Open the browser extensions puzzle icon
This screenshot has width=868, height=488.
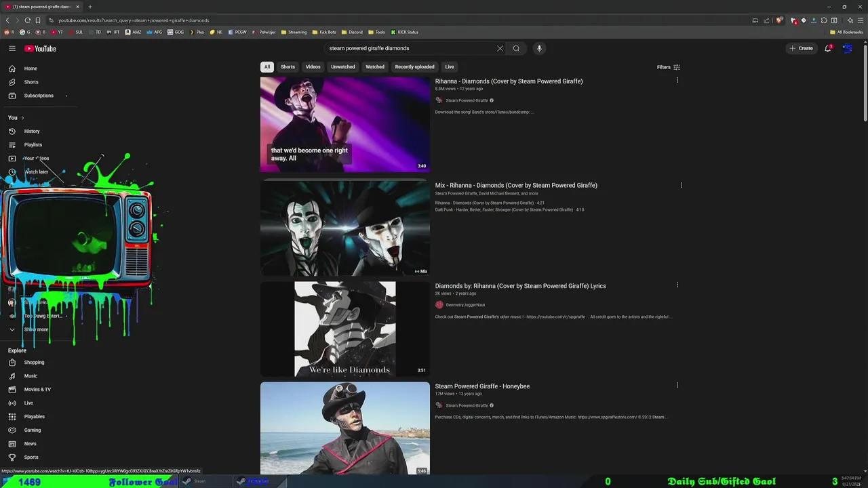[824, 20]
